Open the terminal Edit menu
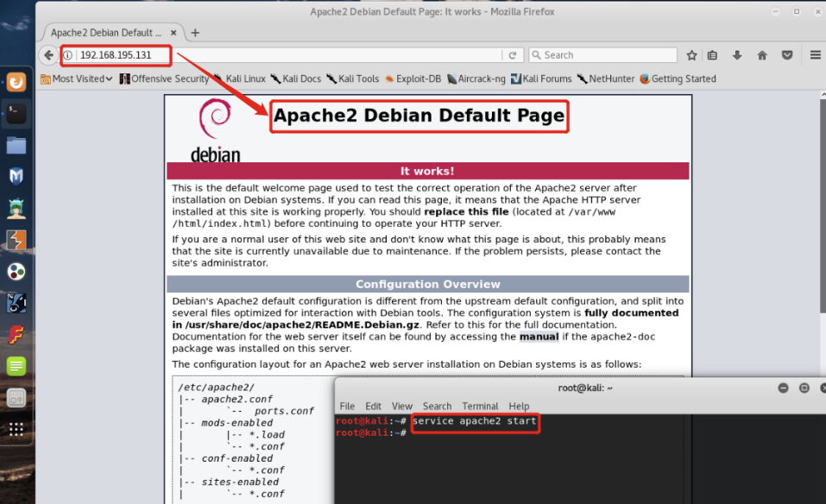This screenshot has height=504, width=826. 373,406
